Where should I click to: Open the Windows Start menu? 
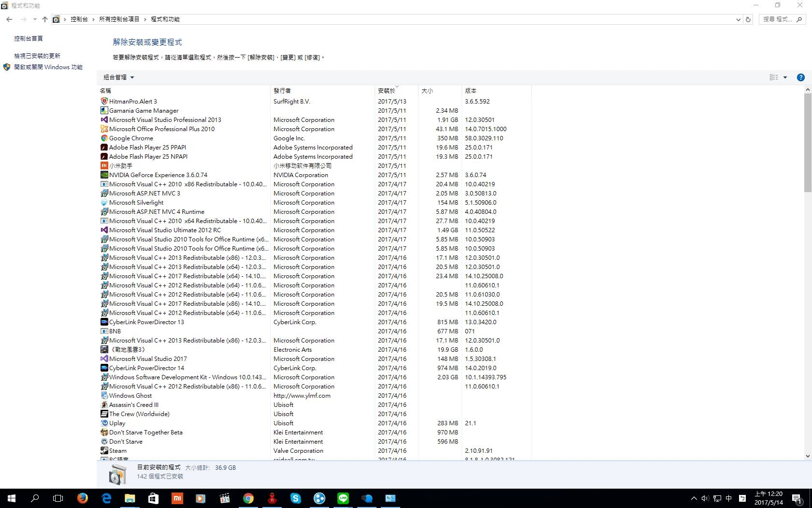click(12, 498)
